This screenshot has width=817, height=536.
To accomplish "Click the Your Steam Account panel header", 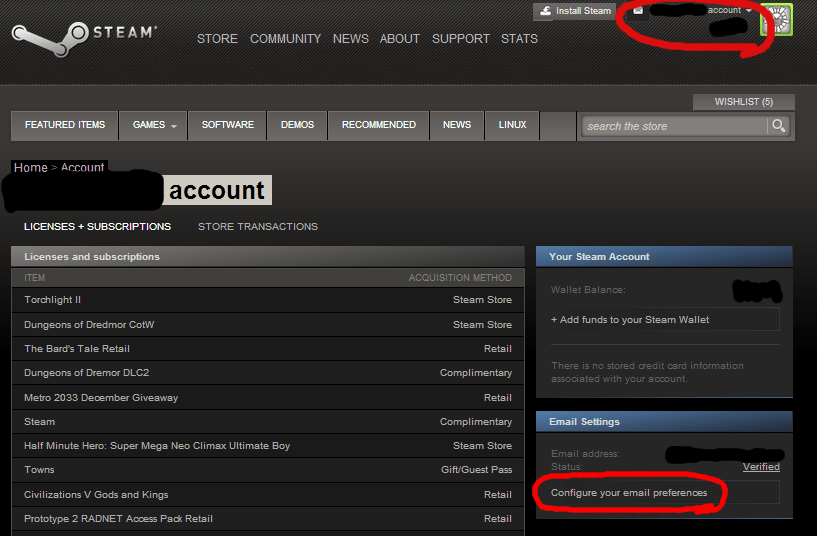I will (x=664, y=256).
